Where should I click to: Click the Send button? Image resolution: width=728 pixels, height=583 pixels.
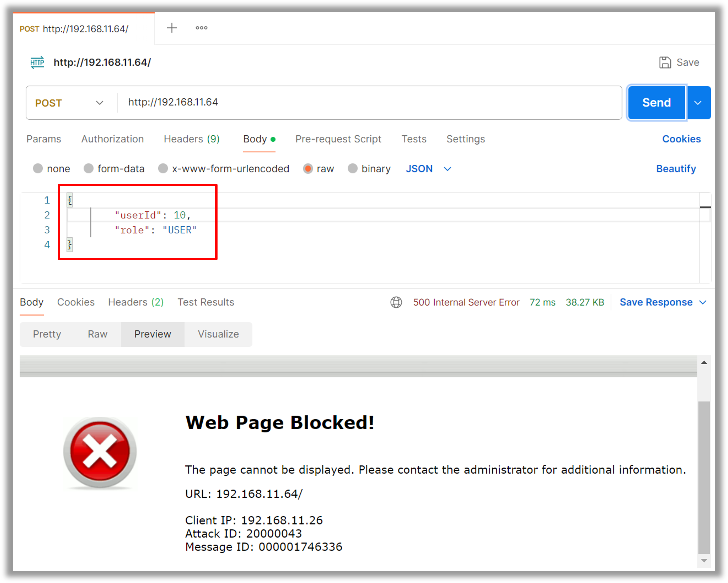[x=656, y=103]
